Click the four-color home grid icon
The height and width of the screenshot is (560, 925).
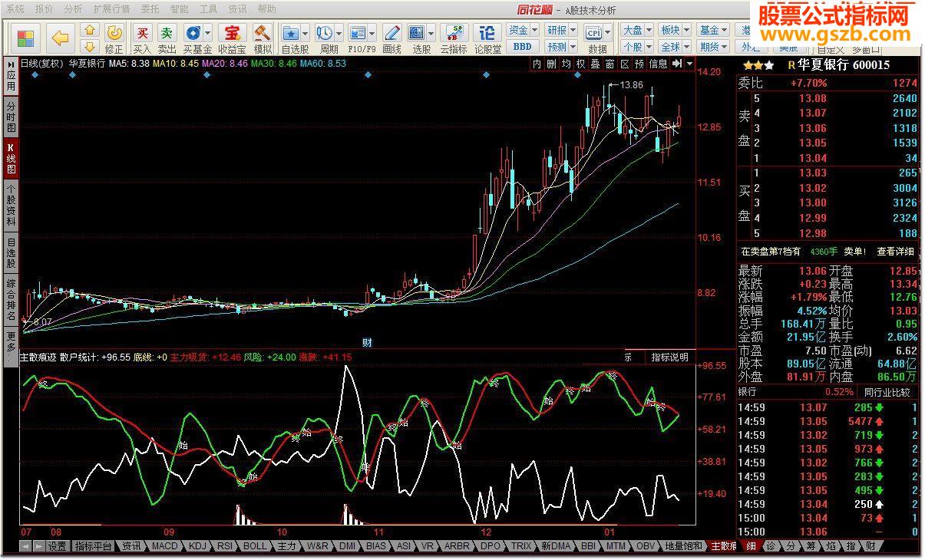pyautogui.click(x=25, y=38)
